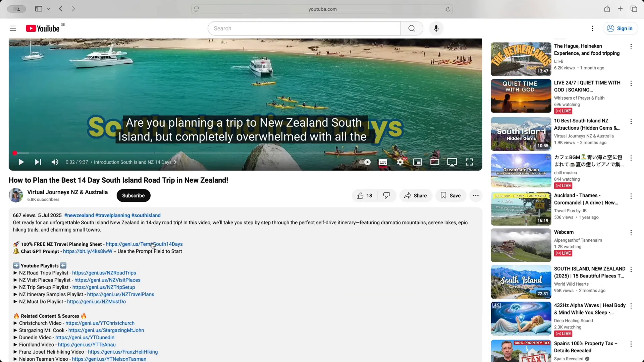Open options for '10 Best South Island NZ Attractions'

tap(631, 121)
